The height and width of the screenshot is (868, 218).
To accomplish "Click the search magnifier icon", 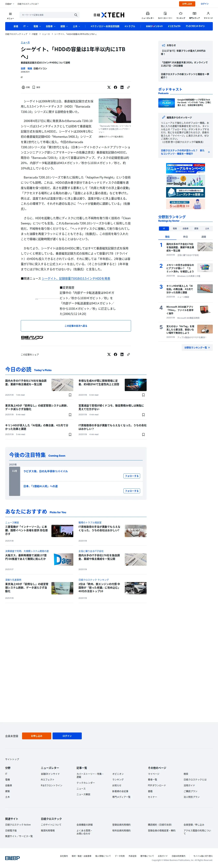I will (x=76, y=15).
